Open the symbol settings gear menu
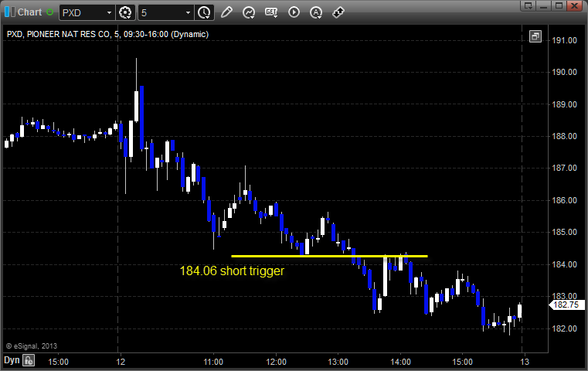The width and height of the screenshot is (588, 371). point(125,13)
